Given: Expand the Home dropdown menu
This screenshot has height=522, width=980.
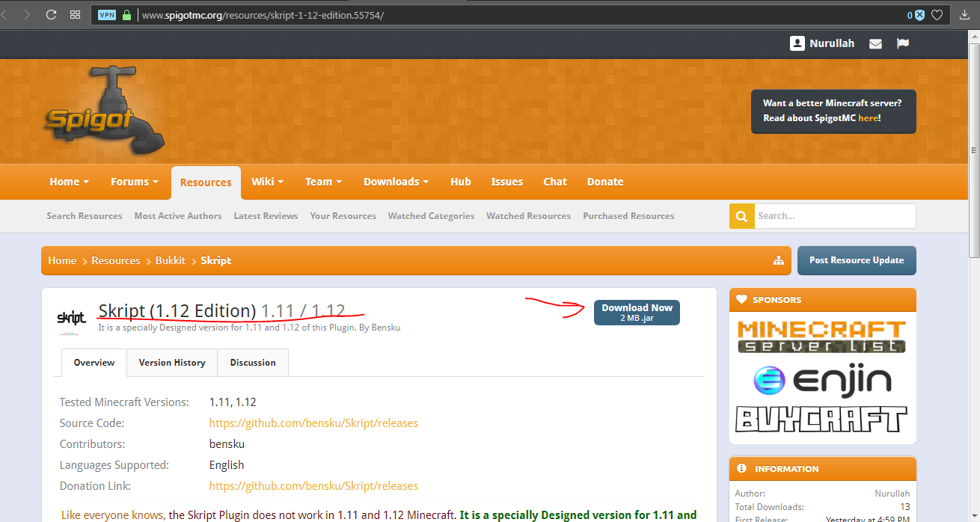Looking at the screenshot, I should click(69, 182).
